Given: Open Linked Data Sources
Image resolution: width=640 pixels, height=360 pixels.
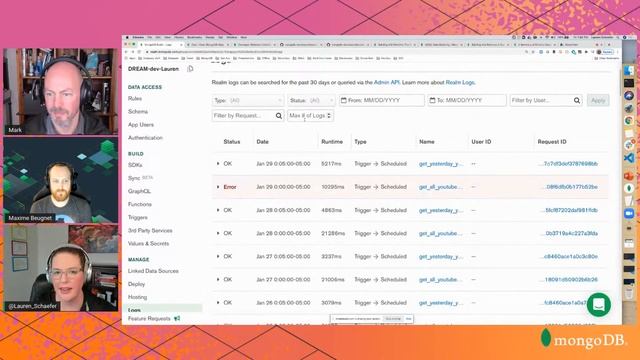Looking at the screenshot, I should click(153, 271).
